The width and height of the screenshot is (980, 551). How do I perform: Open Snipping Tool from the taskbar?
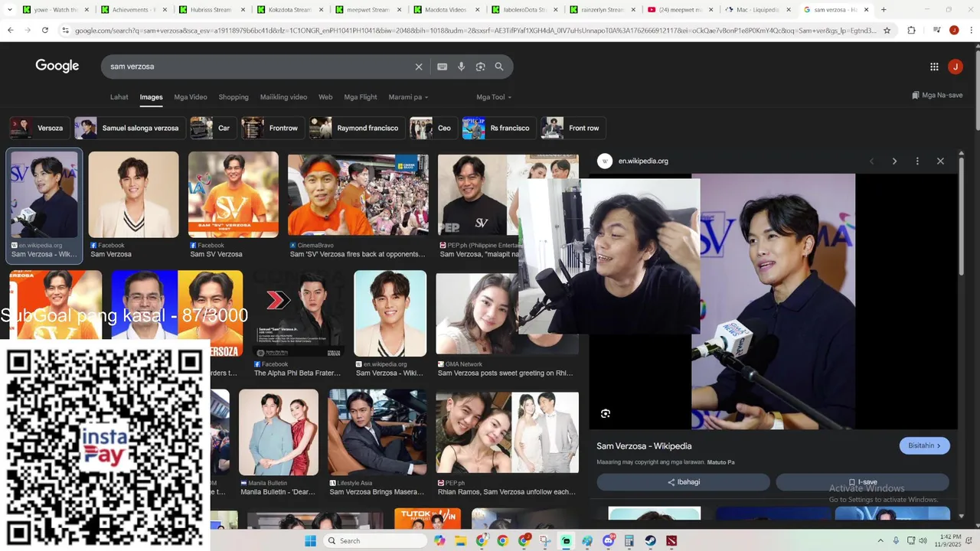coord(545,540)
